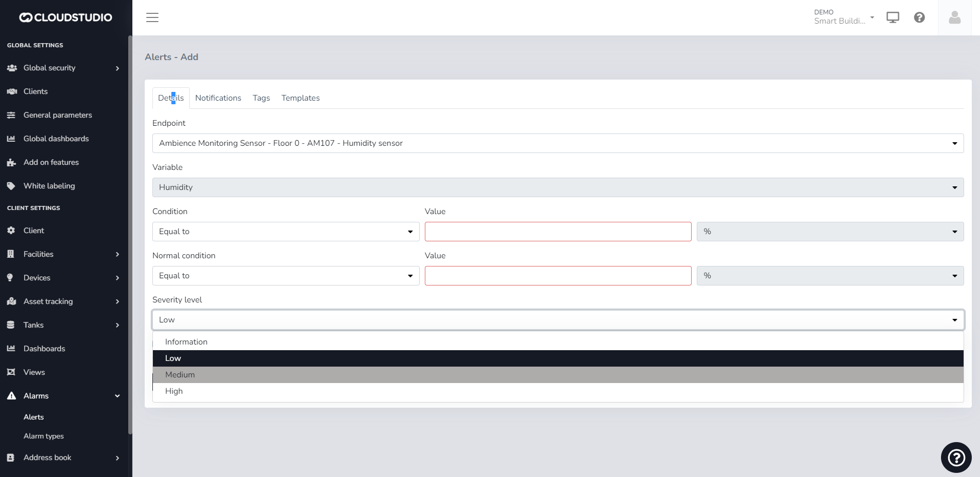
Task: Choose High from severity list
Action: pyautogui.click(x=174, y=391)
